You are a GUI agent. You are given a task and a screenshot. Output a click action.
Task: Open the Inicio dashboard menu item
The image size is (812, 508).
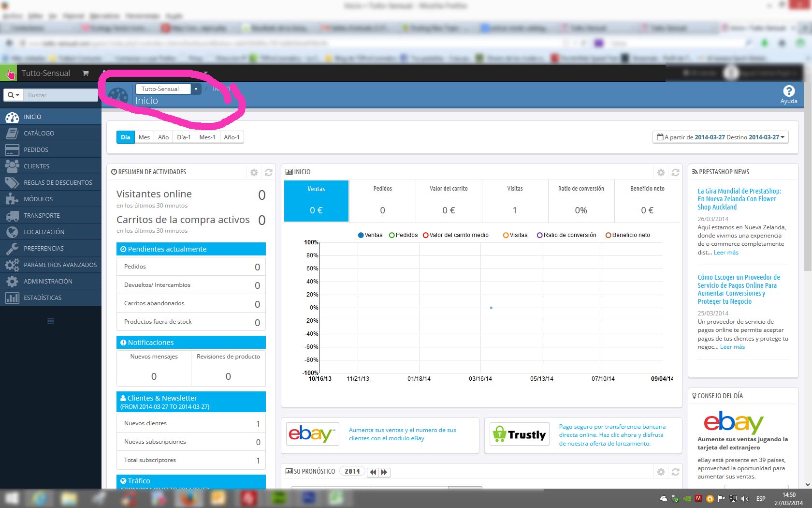coord(51,117)
